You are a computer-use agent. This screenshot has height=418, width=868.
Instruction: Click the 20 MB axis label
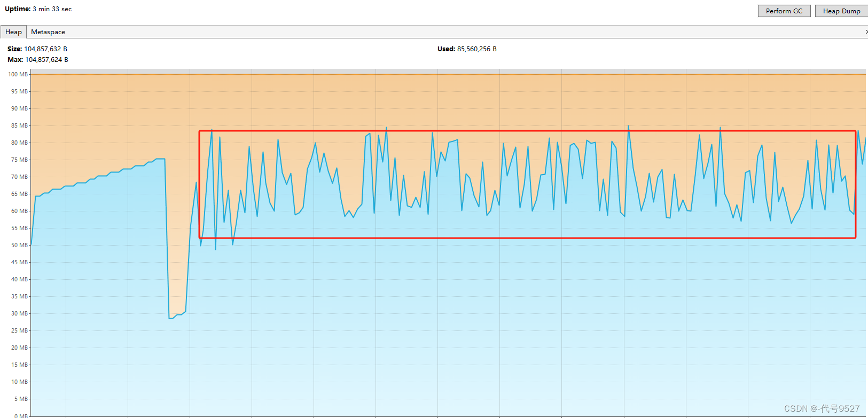(x=19, y=348)
